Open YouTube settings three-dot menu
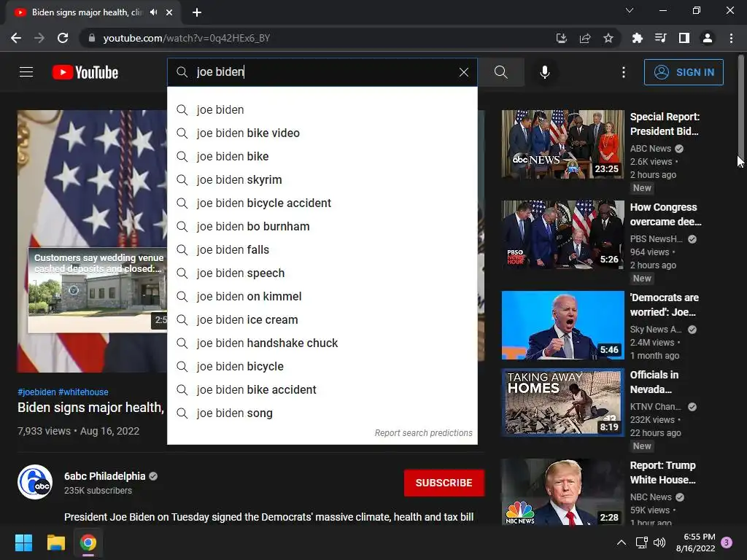This screenshot has width=747, height=560. pos(623,72)
